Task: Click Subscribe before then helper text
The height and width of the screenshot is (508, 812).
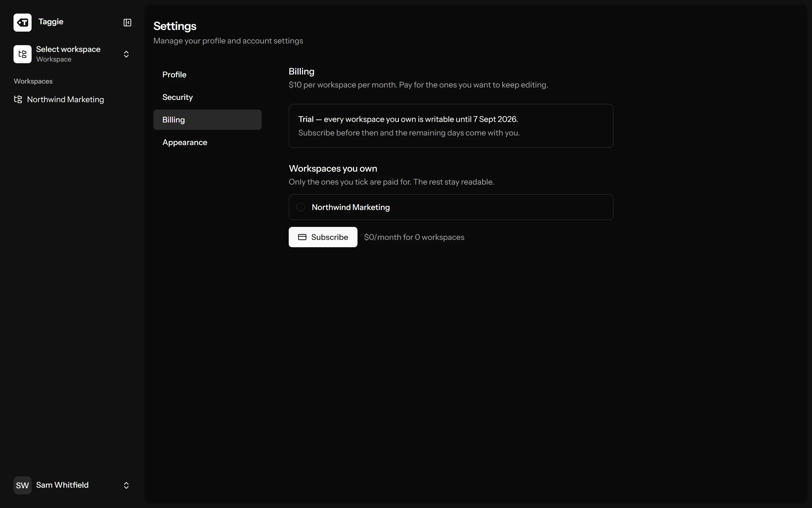Action: point(409,133)
